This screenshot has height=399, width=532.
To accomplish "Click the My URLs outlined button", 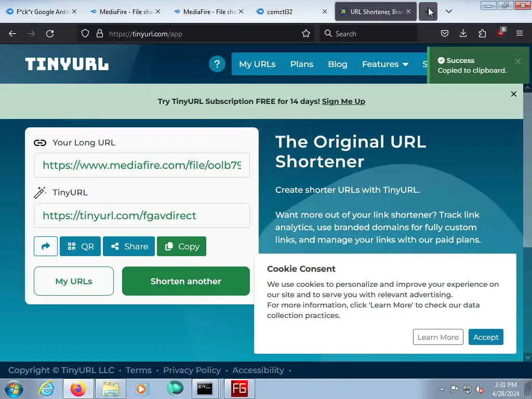I will pos(74,281).
